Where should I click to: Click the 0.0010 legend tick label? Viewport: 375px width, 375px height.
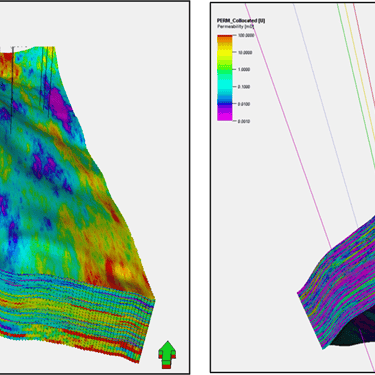click(x=244, y=121)
